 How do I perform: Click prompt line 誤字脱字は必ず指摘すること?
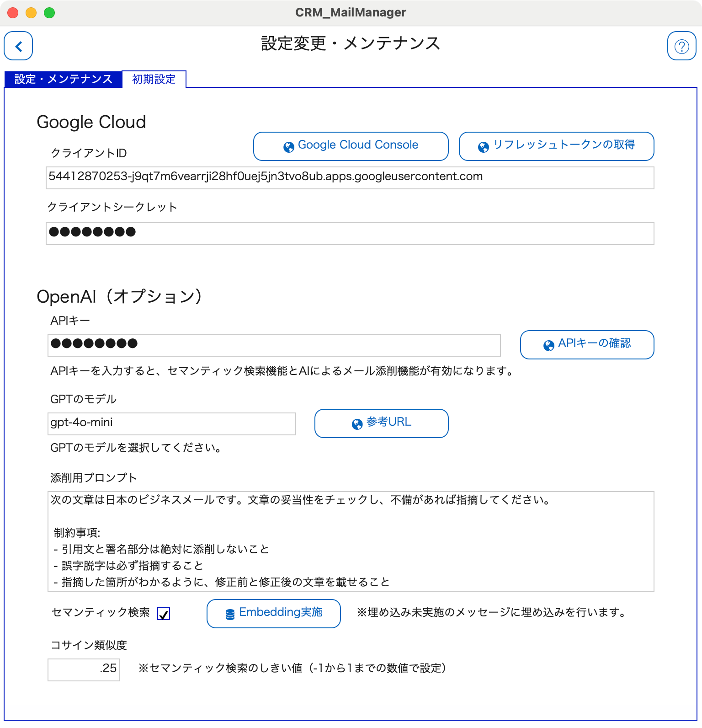coord(128,566)
